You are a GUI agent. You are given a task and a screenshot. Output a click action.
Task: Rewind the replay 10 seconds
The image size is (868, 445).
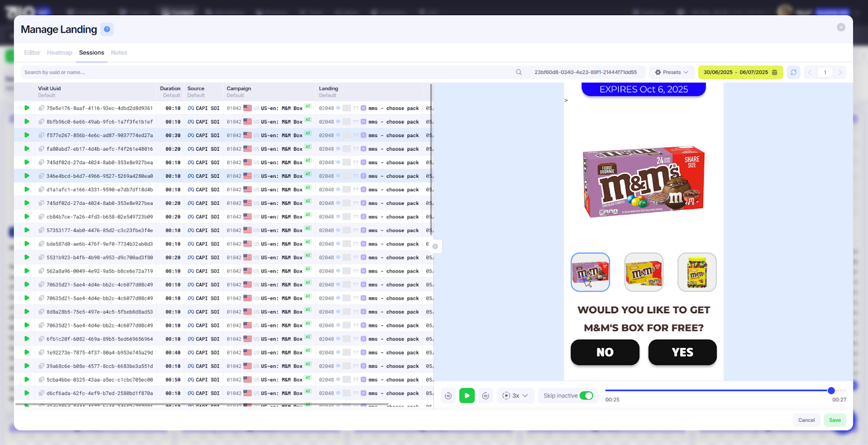pyautogui.click(x=448, y=396)
